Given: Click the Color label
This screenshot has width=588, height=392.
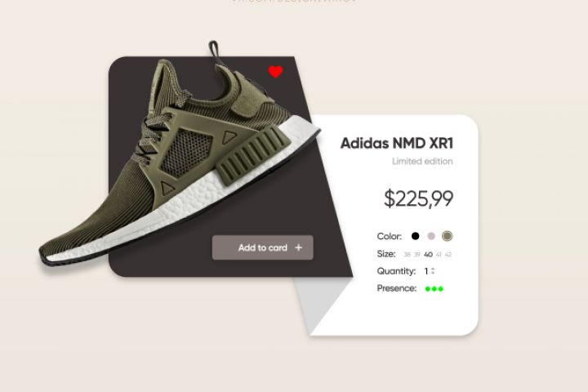Looking at the screenshot, I should click(x=390, y=236).
